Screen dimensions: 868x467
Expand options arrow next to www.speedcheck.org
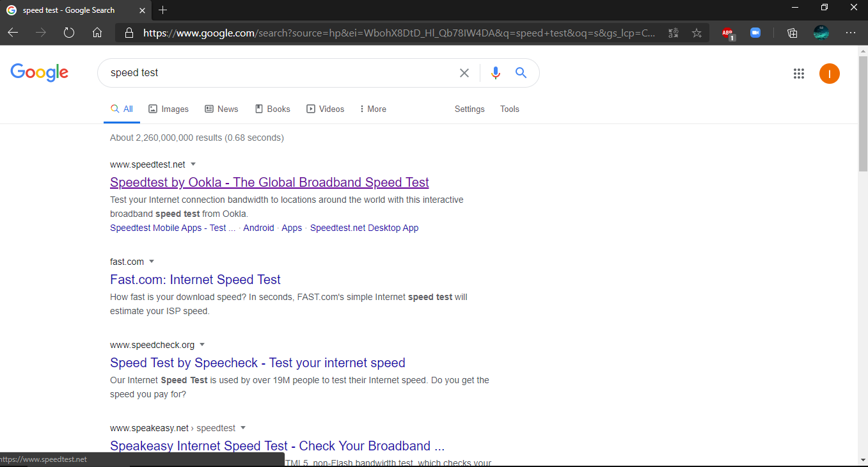pyautogui.click(x=202, y=345)
